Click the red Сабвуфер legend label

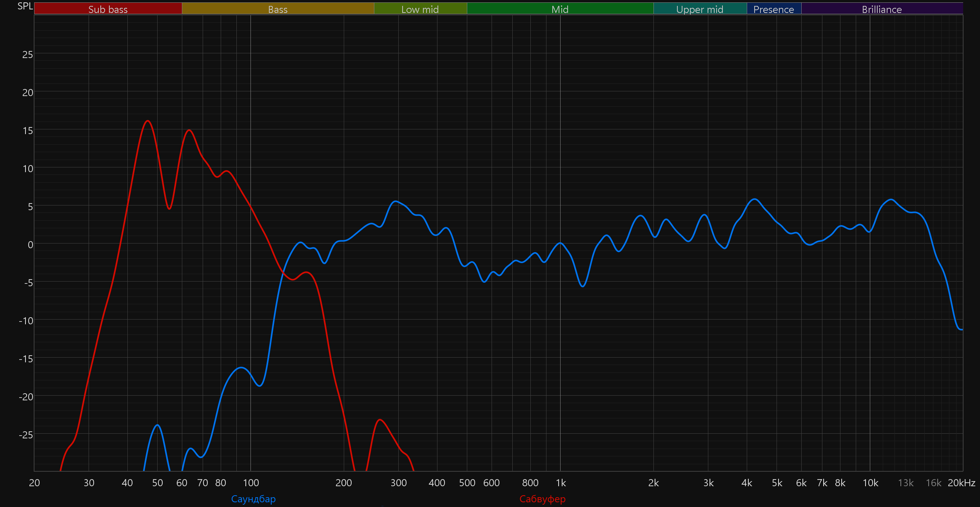pyautogui.click(x=542, y=499)
